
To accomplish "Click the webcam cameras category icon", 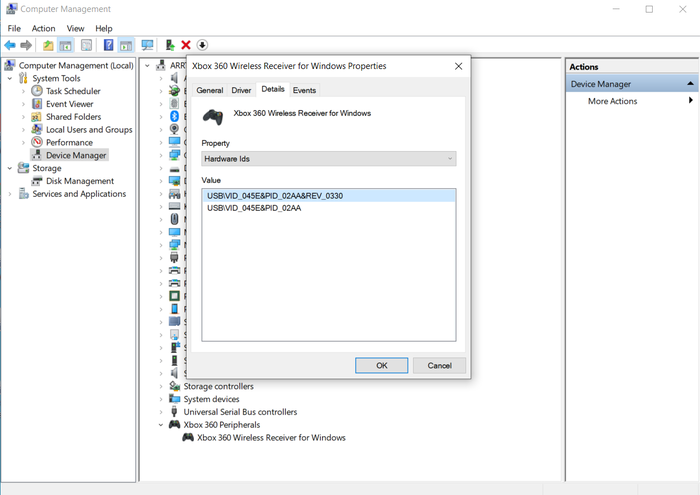I will click(x=175, y=129).
